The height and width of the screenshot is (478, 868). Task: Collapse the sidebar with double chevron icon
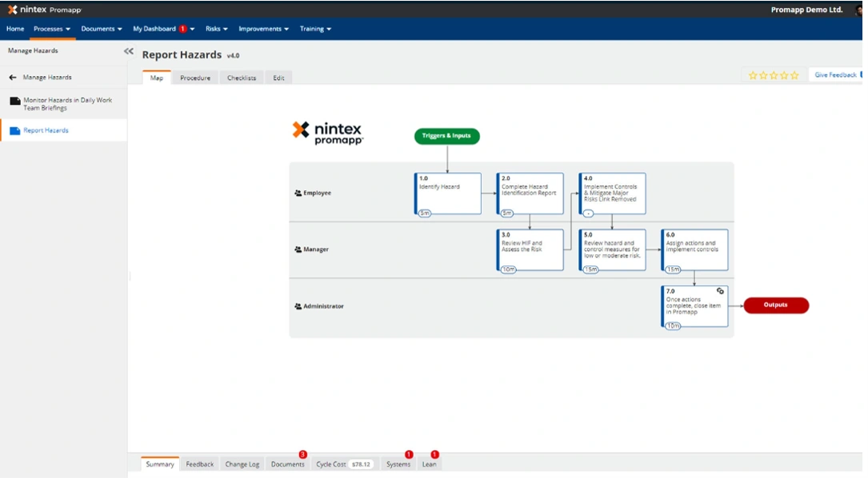point(129,51)
